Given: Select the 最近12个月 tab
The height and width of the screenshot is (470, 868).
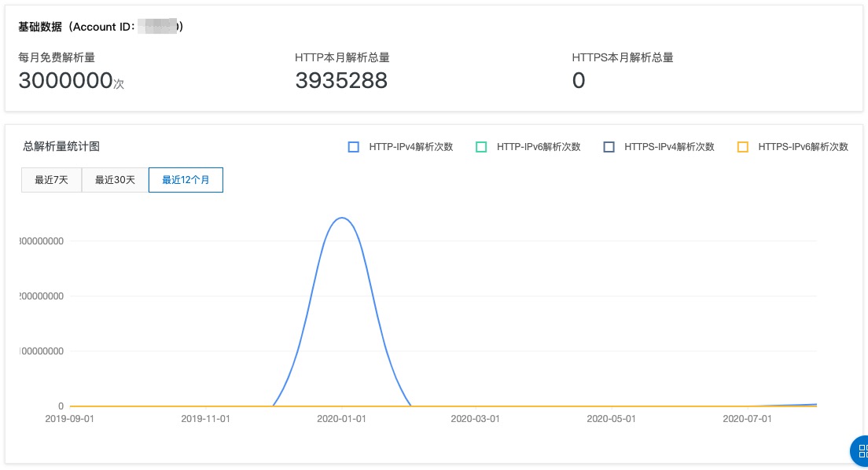Looking at the screenshot, I should coord(186,180).
